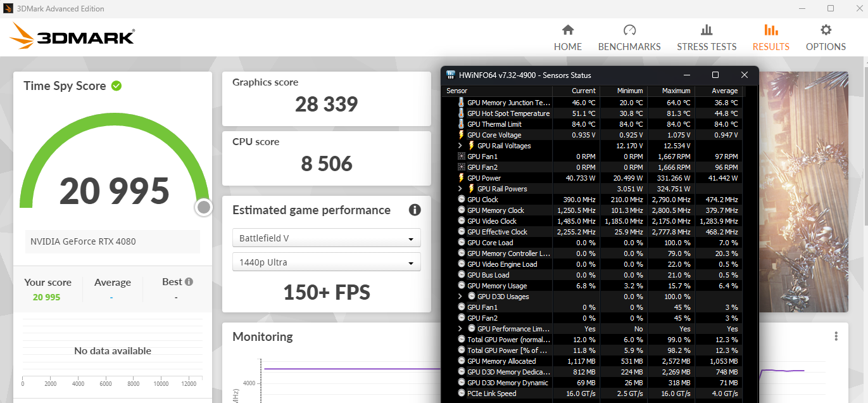The width and height of the screenshot is (868, 403).
Task: Open the 1440p Ultra resolution dropdown
Action: 327,262
